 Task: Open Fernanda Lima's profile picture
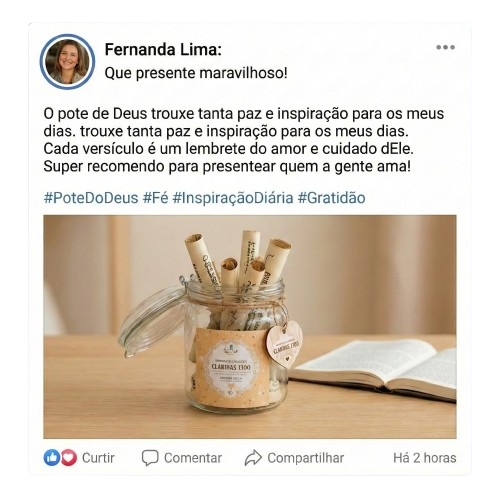[67, 62]
